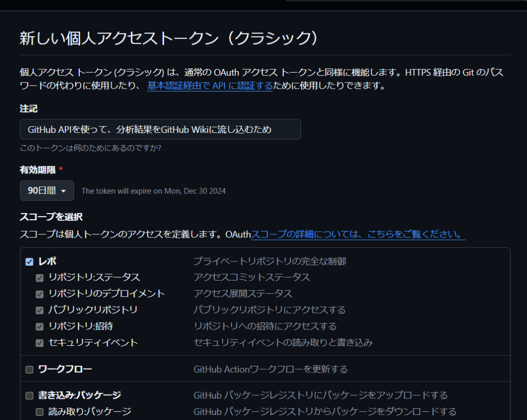Click the ワークフロー scope label

[65, 369]
